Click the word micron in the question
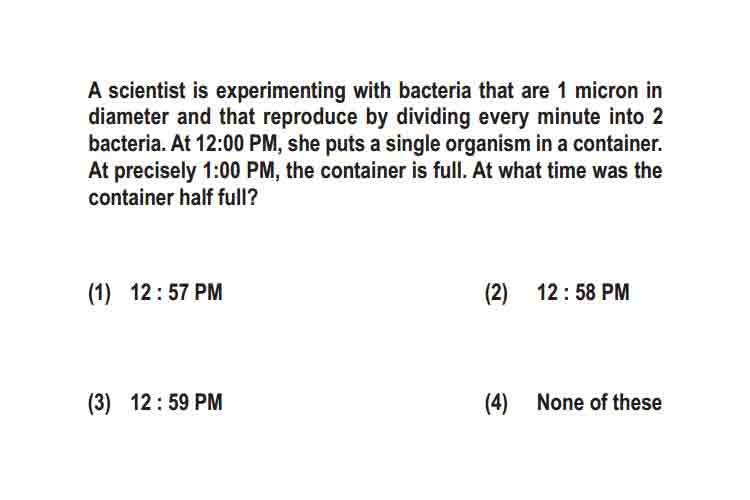 [x=607, y=90]
